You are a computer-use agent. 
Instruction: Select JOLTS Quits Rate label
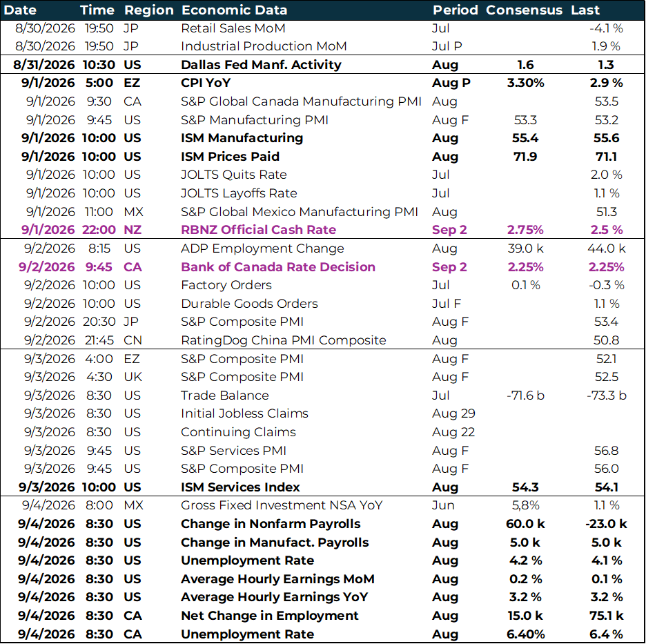point(233,175)
